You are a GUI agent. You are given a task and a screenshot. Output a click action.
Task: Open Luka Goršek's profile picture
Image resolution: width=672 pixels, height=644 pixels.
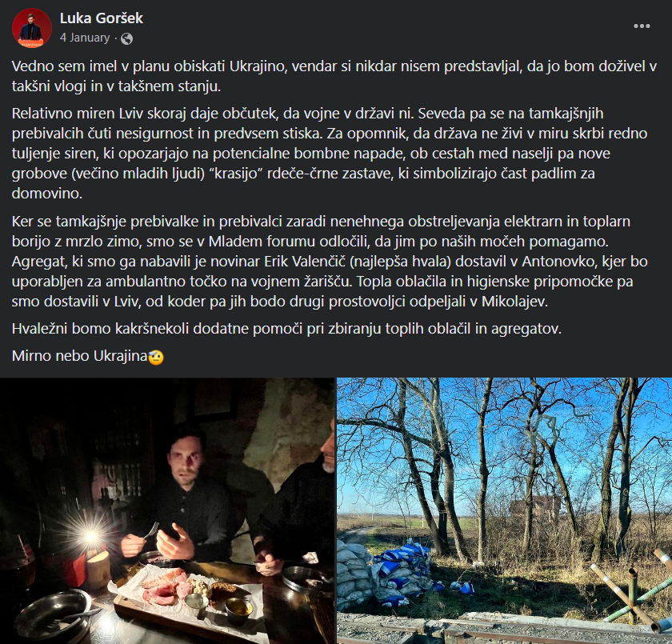click(32, 27)
